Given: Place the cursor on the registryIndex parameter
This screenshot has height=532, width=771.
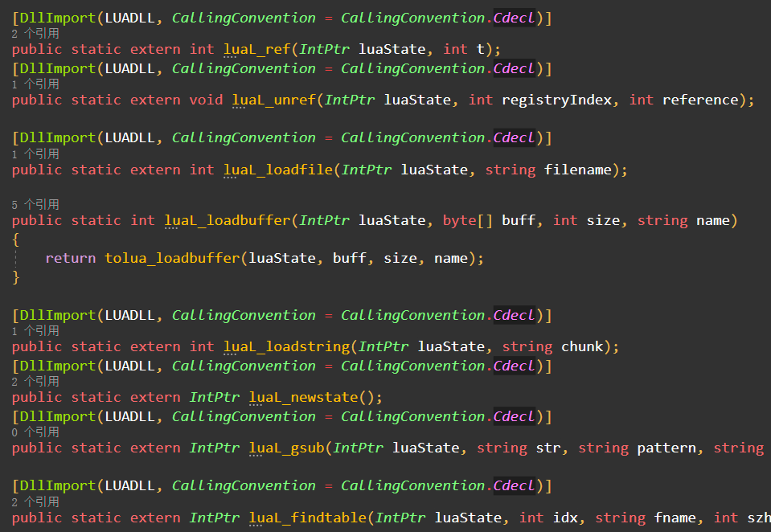Looking at the screenshot, I should click(556, 100).
